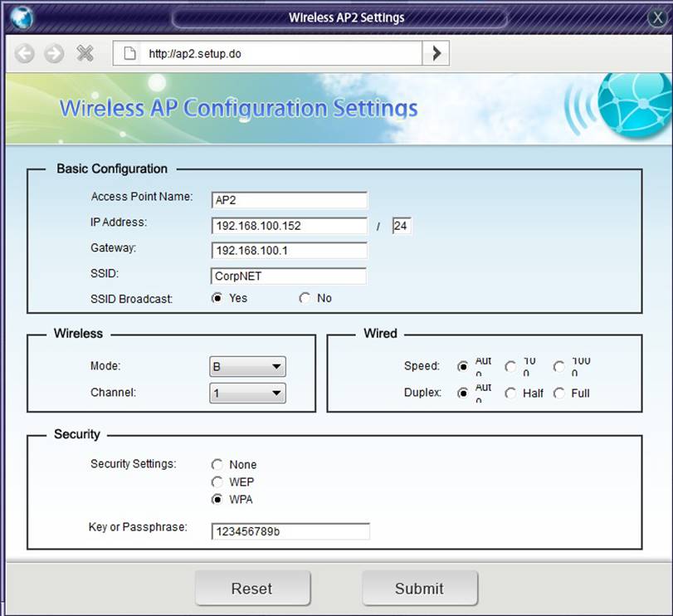Choose None for security settings
The image size is (673, 616).
(217, 465)
